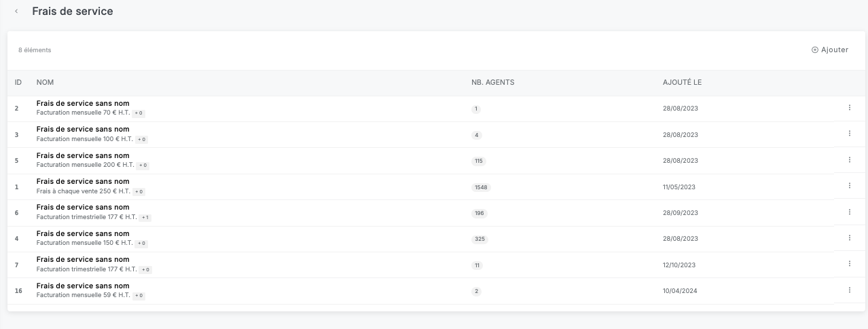868x329 pixels.
Task: Open the service fee billed 59 € H.T. monthly
Action: [82, 286]
